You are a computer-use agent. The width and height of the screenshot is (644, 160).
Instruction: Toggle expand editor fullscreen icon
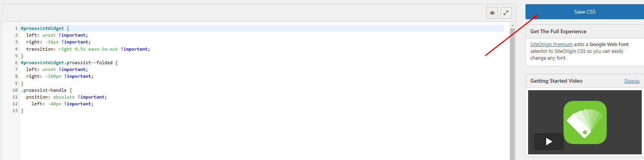tap(506, 13)
